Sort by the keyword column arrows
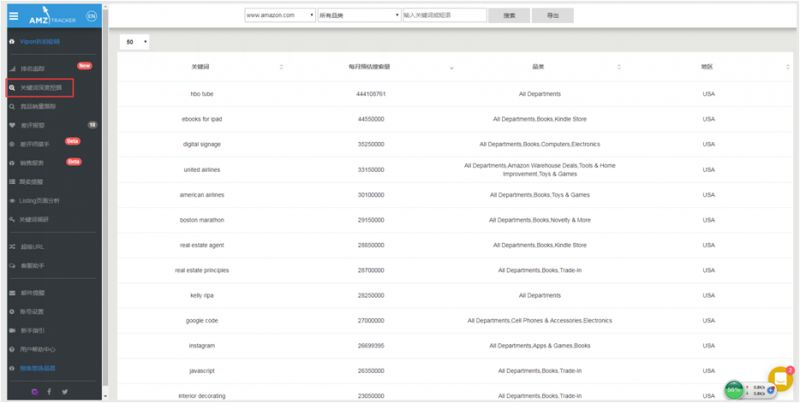The width and height of the screenshot is (800, 403). pyautogui.click(x=281, y=67)
